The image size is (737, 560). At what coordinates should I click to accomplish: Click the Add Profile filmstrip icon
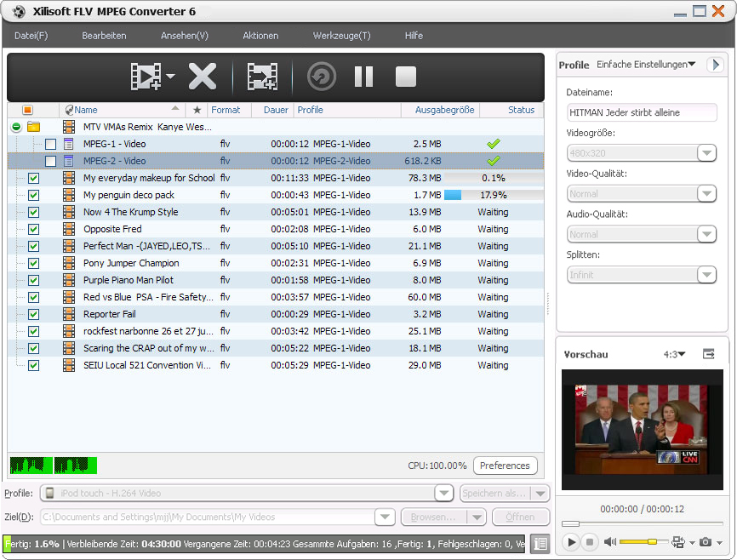coord(262,77)
